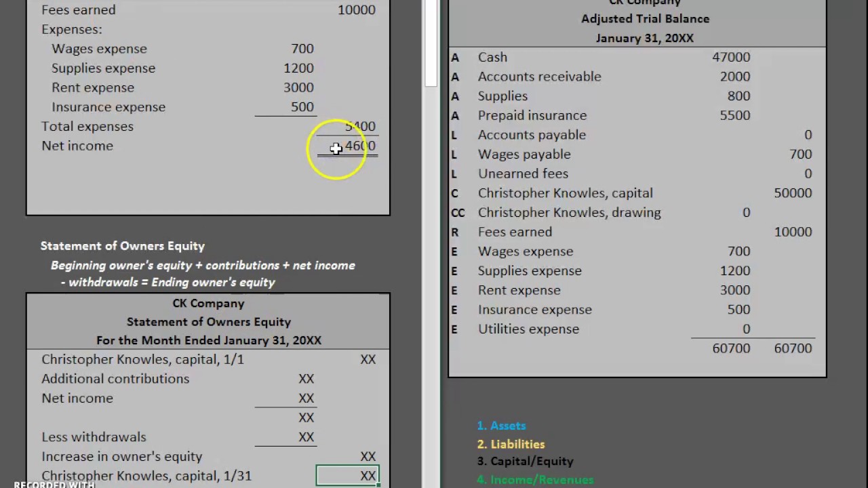Image resolution: width=868 pixels, height=488 pixels.
Task: Click the vertical scrollbar thumb between panes
Action: coord(431,43)
